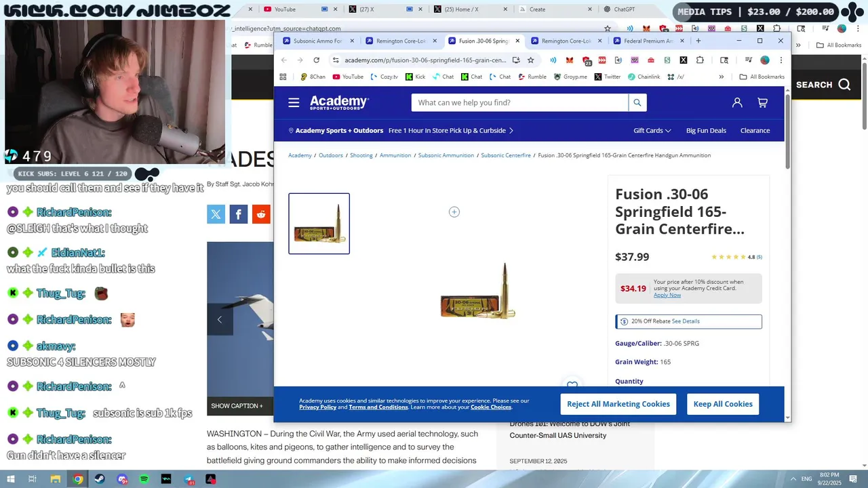The width and height of the screenshot is (868, 488).
Task: Close the Fusion .30-06 tab
Action: pos(517,41)
